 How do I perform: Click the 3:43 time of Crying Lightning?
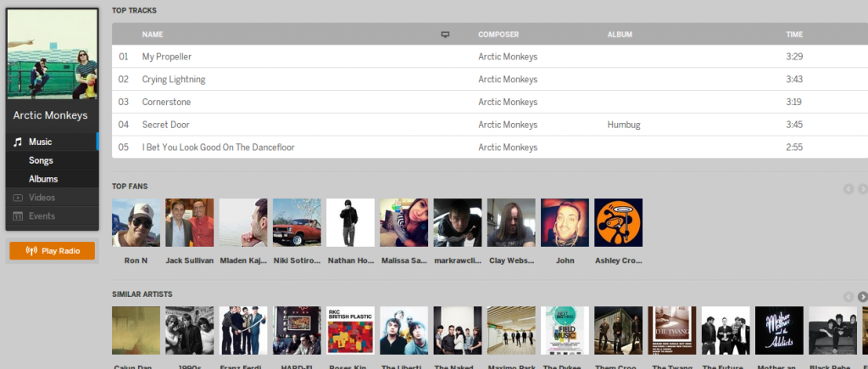(794, 79)
